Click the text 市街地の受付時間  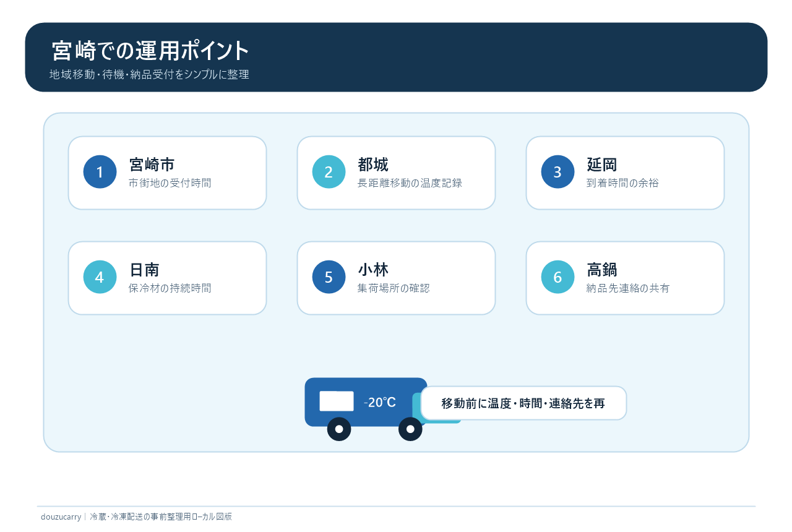pos(170,183)
